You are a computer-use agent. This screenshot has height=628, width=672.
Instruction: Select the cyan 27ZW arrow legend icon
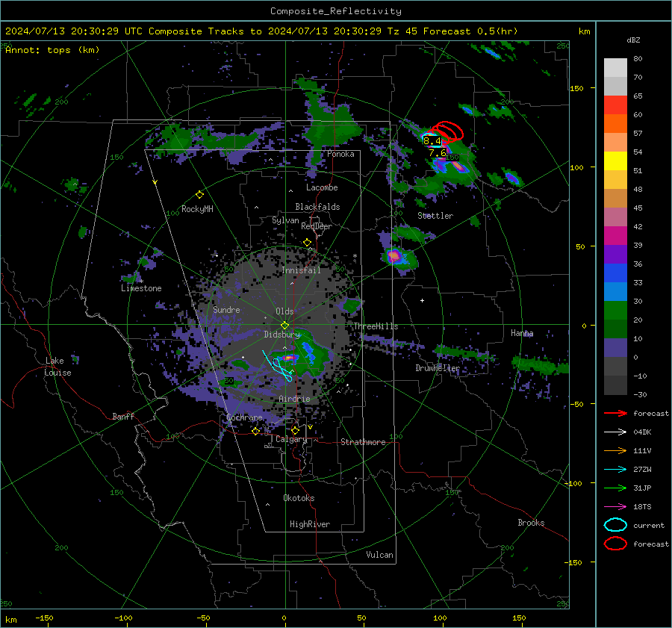(x=615, y=470)
